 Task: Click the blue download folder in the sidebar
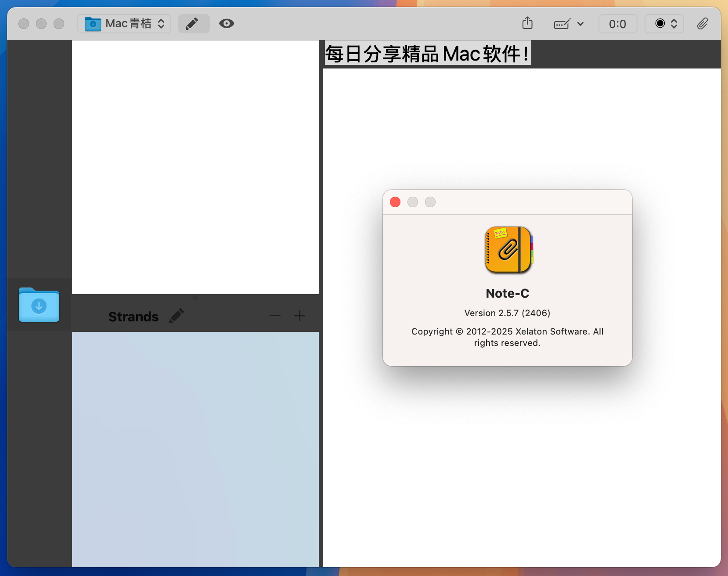tap(39, 305)
